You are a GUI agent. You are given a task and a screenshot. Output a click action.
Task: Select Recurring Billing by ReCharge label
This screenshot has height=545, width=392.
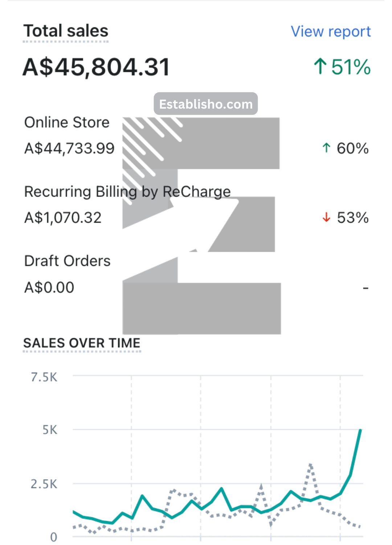127,191
